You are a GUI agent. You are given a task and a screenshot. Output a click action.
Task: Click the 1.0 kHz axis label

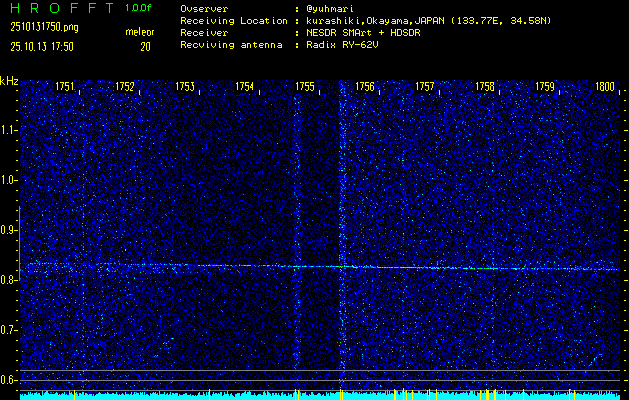pos(8,180)
